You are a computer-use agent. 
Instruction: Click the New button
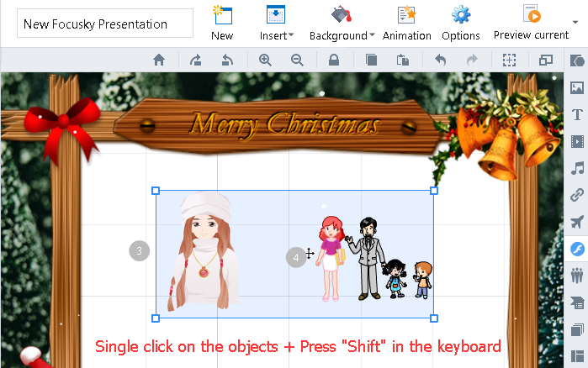(222, 23)
